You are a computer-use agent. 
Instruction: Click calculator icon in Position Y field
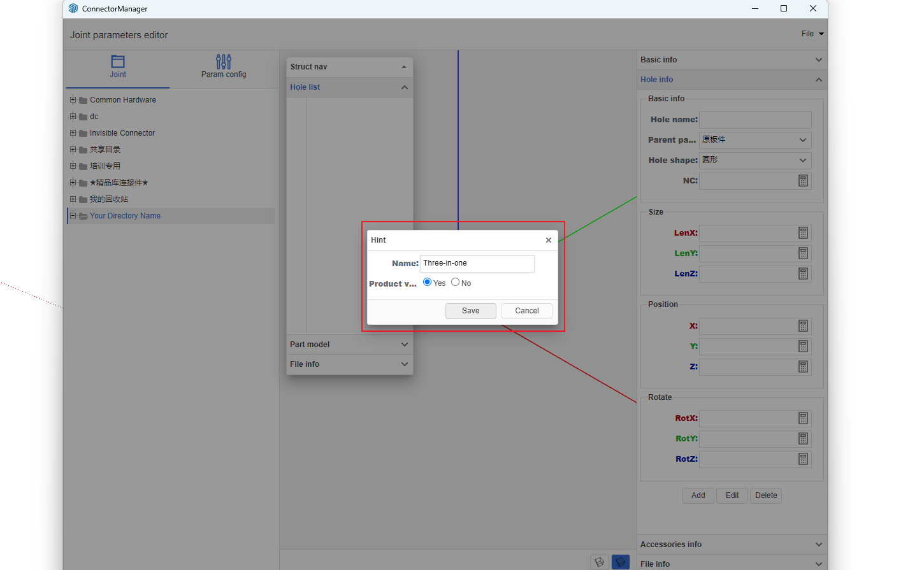(x=803, y=346)
